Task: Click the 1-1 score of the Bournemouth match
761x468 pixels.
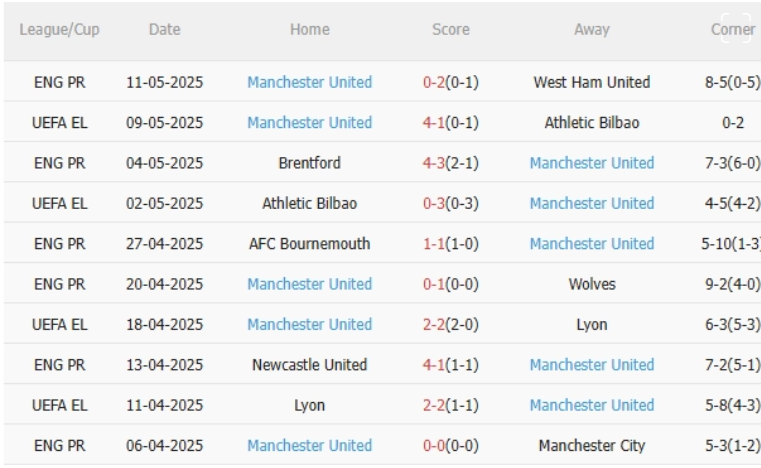Action: 433,243
